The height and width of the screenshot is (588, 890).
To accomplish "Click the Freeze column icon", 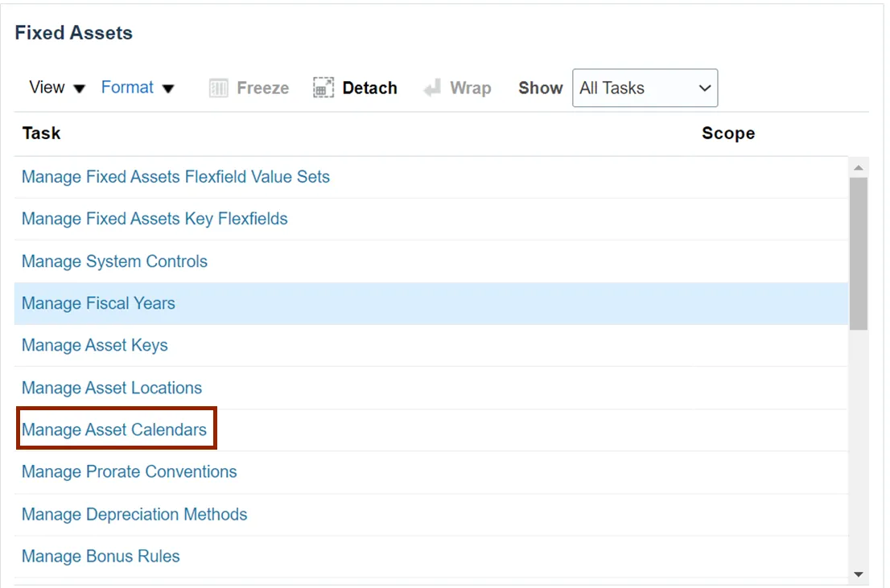I will click(219, 88).
